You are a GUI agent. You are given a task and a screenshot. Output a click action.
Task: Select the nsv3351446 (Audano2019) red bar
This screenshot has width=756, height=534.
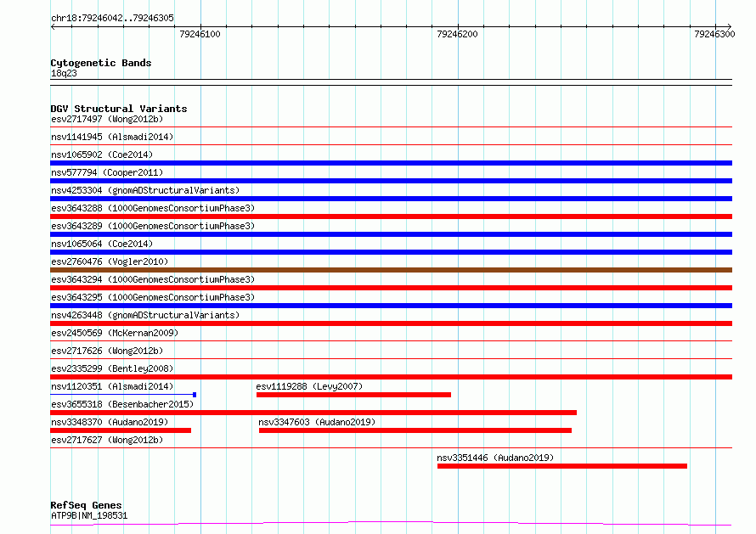coord(562,466)
